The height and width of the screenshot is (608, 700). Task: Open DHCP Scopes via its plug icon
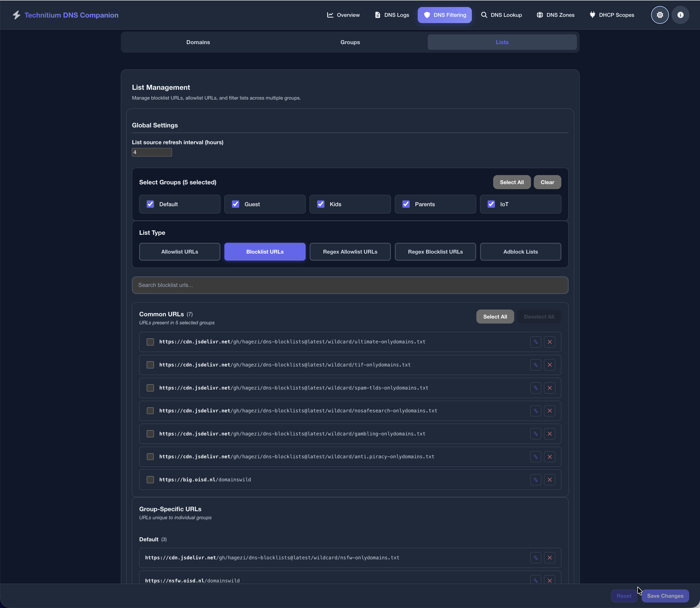(x=592, y=15)
